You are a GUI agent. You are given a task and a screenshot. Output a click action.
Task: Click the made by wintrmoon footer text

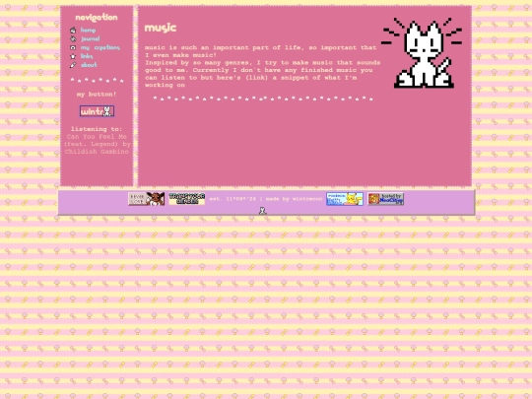pyautogui.click(x=294, y=199)
